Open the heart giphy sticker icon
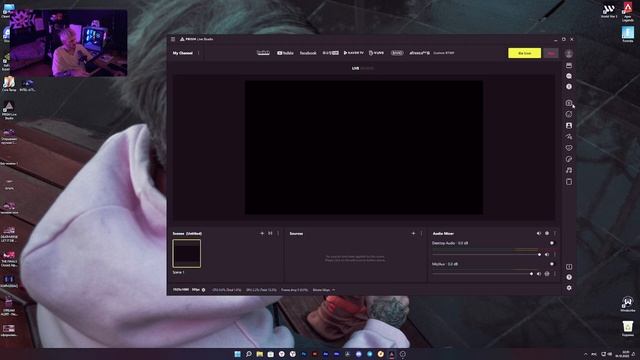This screenshot has width=640, height=360. 569,148
